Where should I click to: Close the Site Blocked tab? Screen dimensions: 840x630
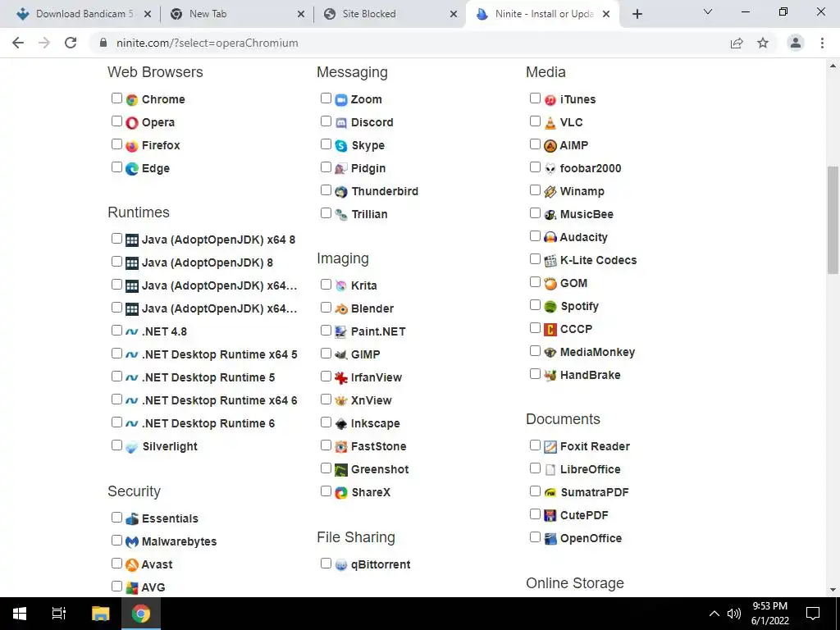tap(454, 15)
